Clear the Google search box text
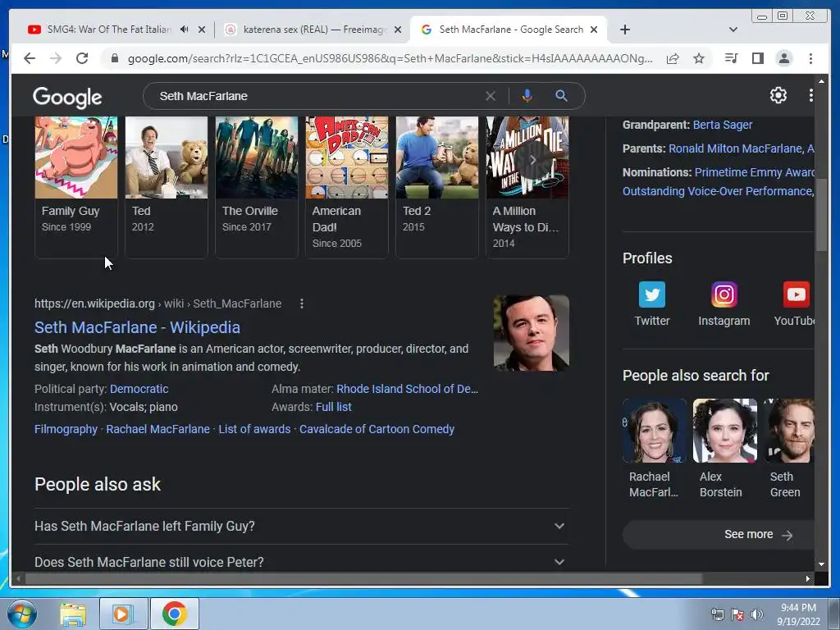This screenshot has height=630, width=840. pos(491,96)
